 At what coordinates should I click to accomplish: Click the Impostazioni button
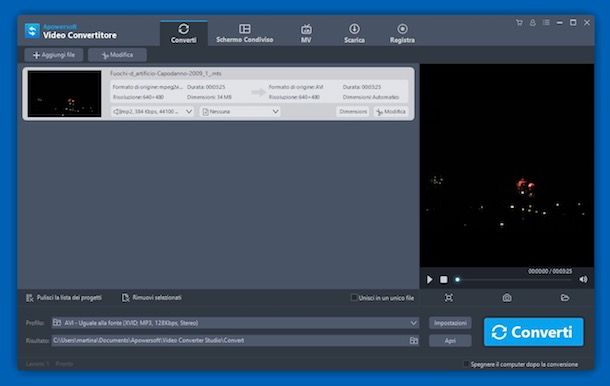click(450, 323)
